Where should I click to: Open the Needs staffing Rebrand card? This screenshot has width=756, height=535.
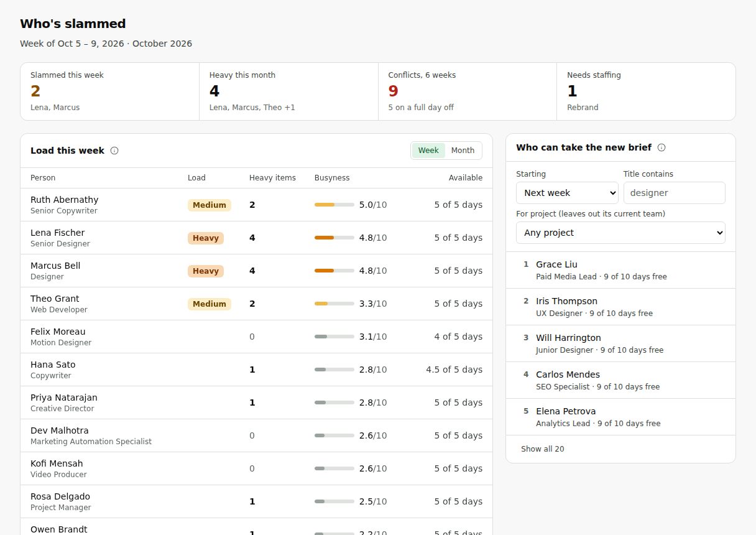point(646,91)
